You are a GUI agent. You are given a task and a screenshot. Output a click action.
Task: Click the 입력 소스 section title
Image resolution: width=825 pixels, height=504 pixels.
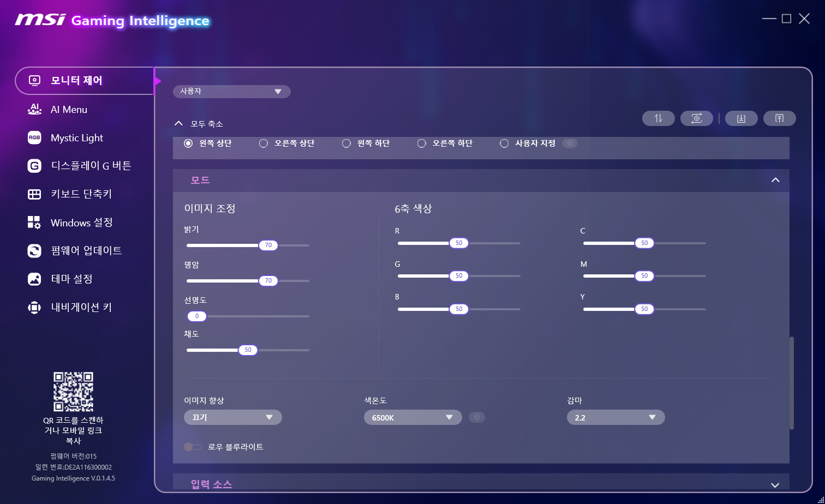pyautogui.click(x=211, y=484)
